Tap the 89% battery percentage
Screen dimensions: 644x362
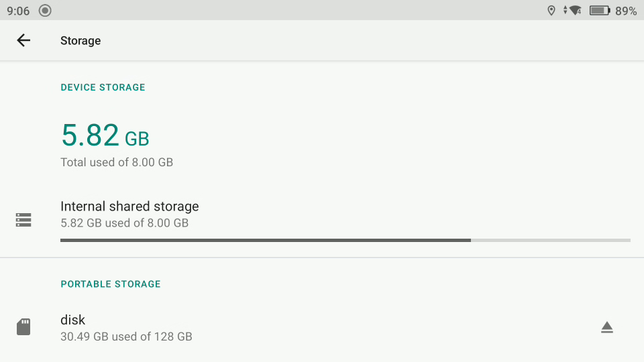point(626,11)
